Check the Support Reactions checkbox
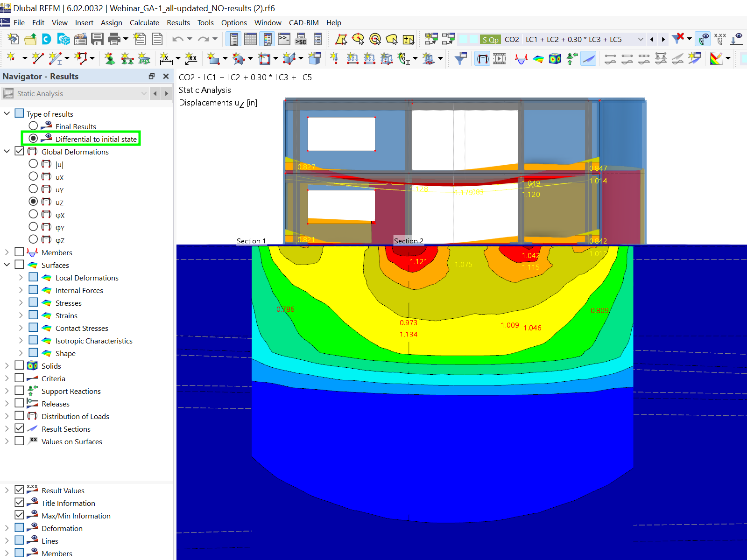 click(19, 391)
